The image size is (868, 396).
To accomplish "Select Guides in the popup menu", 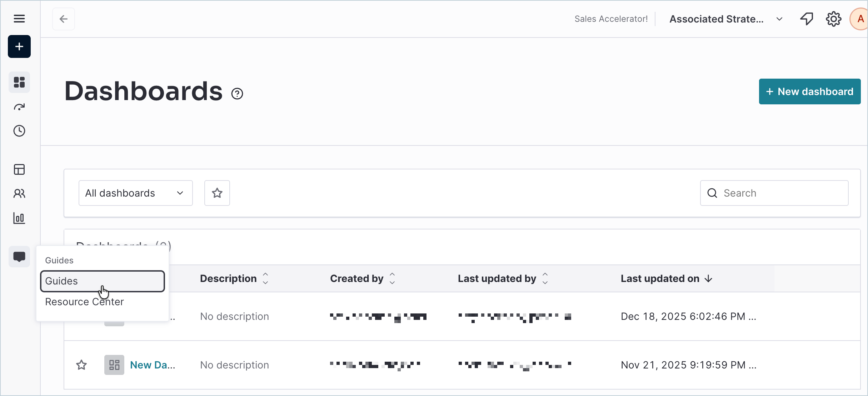I will click(103, 281).
